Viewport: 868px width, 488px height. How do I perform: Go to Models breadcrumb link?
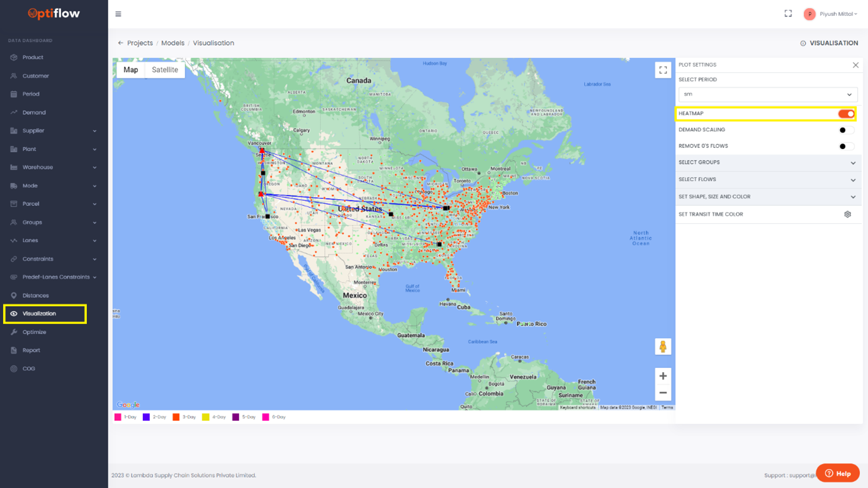pos(172,43)
